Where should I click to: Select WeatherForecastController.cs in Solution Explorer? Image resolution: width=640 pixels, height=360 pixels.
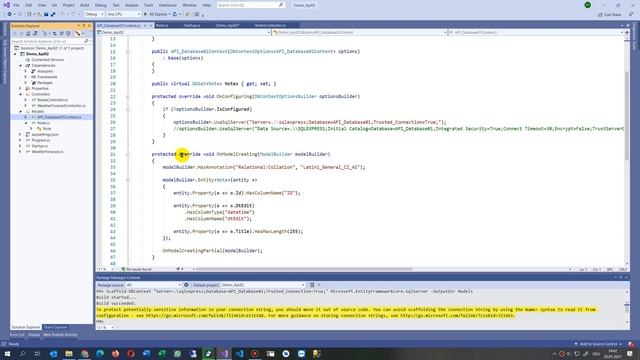(61, 105)
